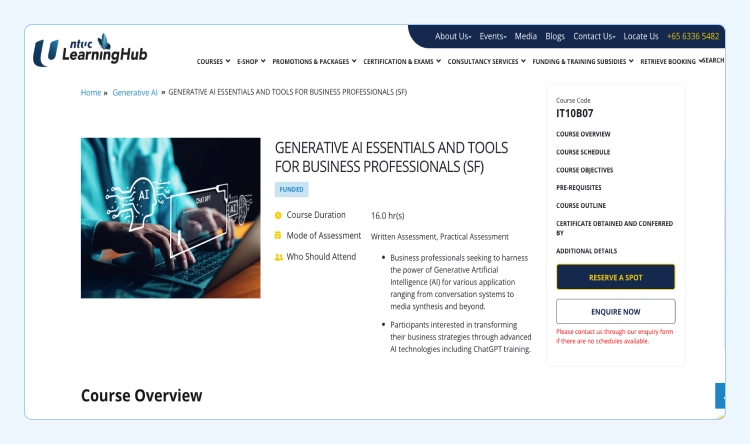Jump to Course Schedule section link
The image size is (750, 444).
click(583, 152)
